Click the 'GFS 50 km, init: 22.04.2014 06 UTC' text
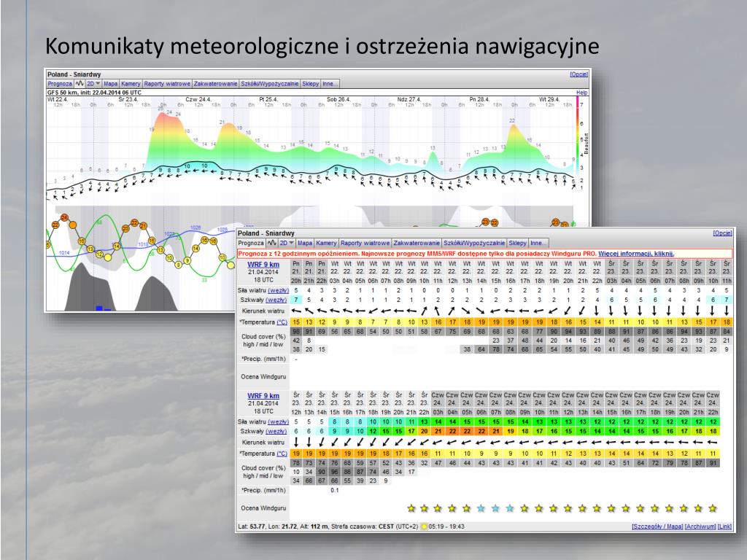Image resolution: width=747 pixels, height=560 pixels. pos(94,93)
